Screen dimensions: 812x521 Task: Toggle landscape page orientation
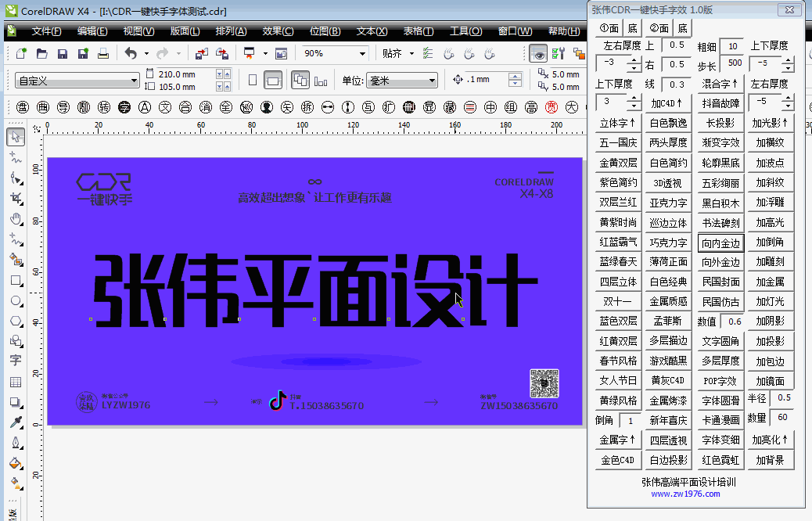pyautogui.click(x=274, y=79)
